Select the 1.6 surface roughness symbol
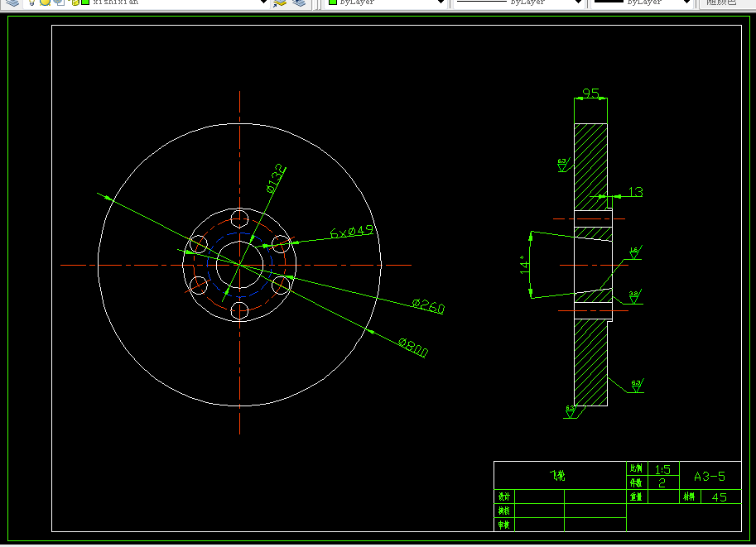 click(635, 252)
